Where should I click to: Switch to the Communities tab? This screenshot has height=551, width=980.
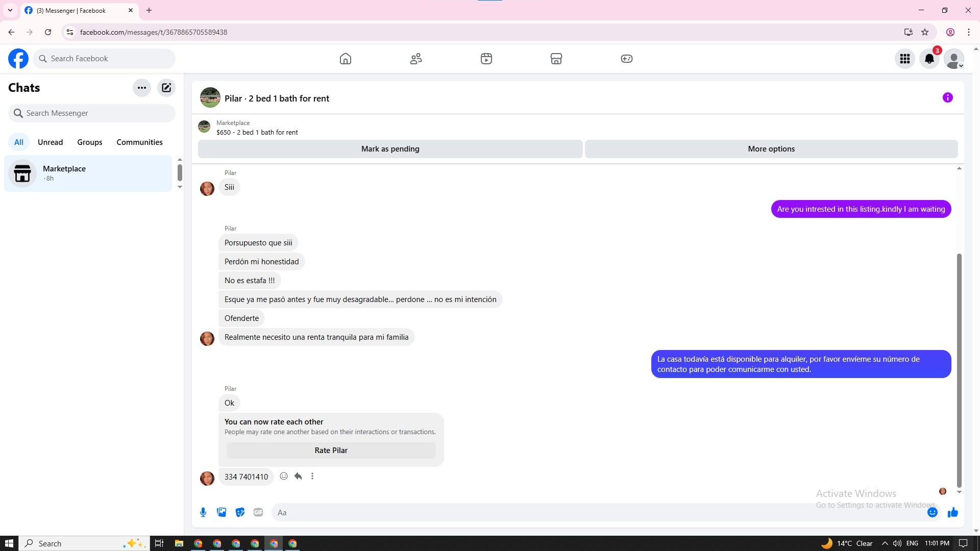click(x=139, y=142)
